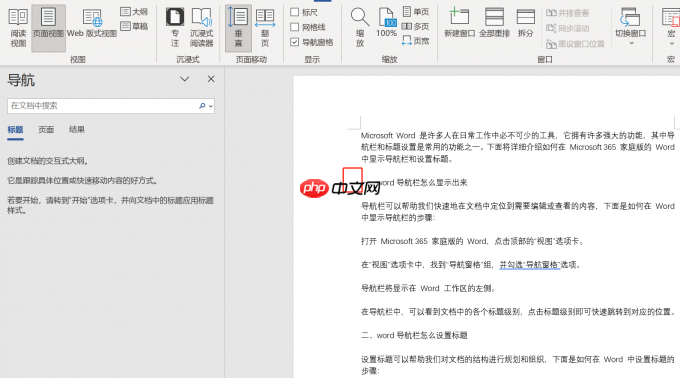680x378 pixels.
Task: Click Synchronous Scrolling (同步滚动)
Action: (x=567, y=29)
